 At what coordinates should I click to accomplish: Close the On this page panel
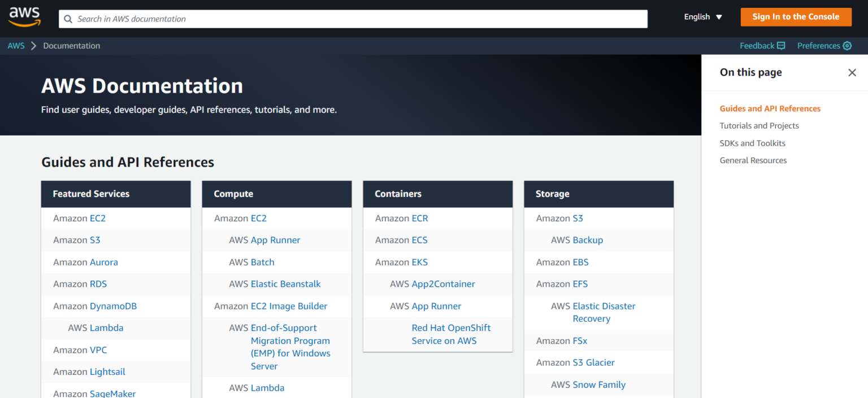(x=852, y=72)
